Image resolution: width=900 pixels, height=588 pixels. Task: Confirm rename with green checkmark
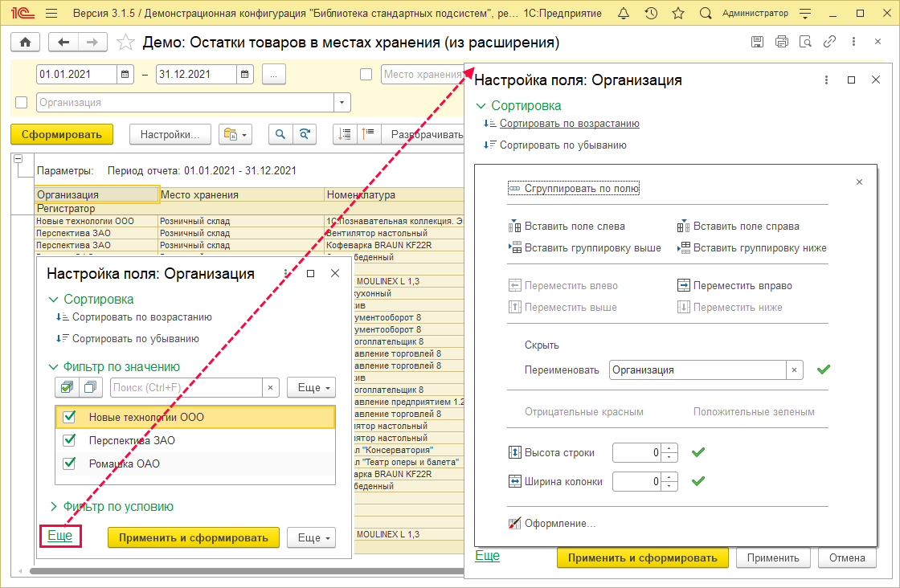[x=824, y=370]
